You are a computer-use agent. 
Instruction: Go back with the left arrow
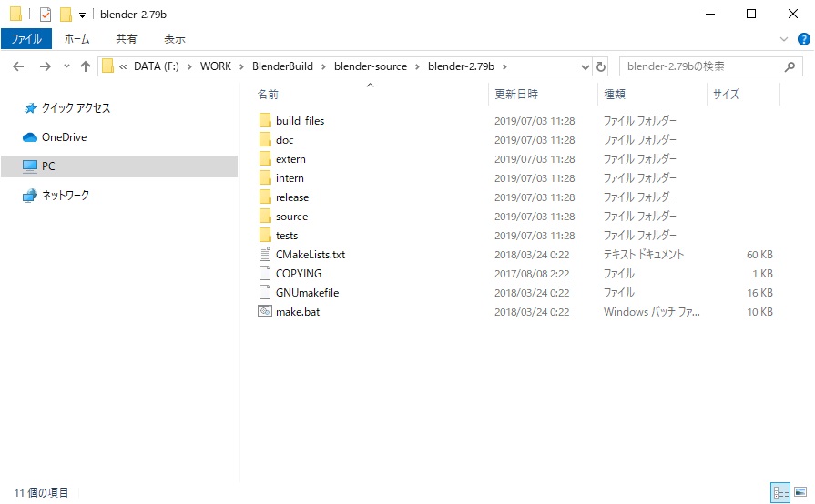(x=18, y=66)
